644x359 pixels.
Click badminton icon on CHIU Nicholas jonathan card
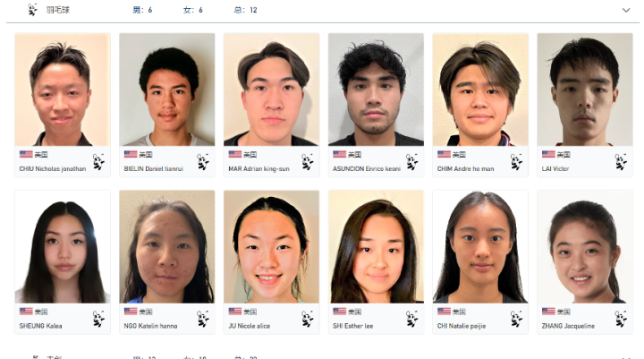(98, 162)
